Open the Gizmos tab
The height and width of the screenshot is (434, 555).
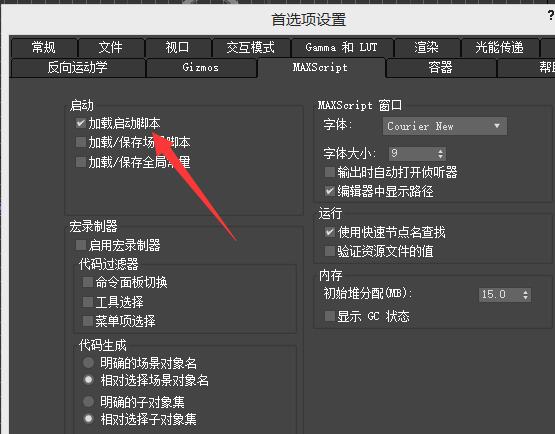tap(201, 68)
